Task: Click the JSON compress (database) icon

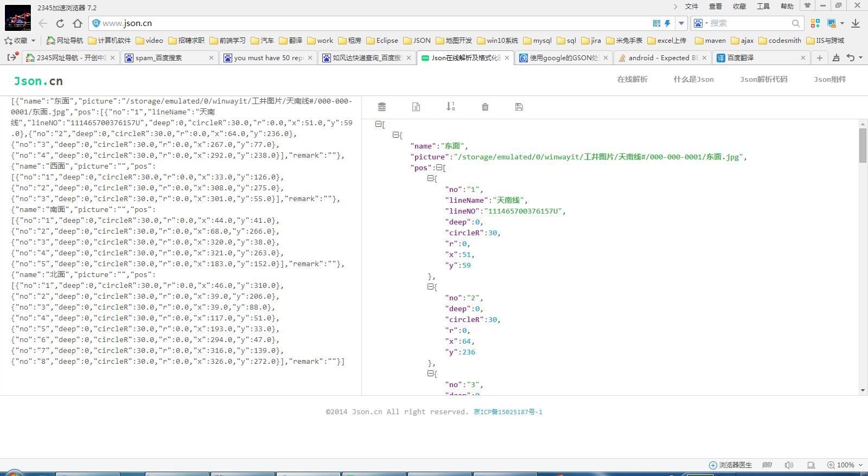Action: pos(382,107)
